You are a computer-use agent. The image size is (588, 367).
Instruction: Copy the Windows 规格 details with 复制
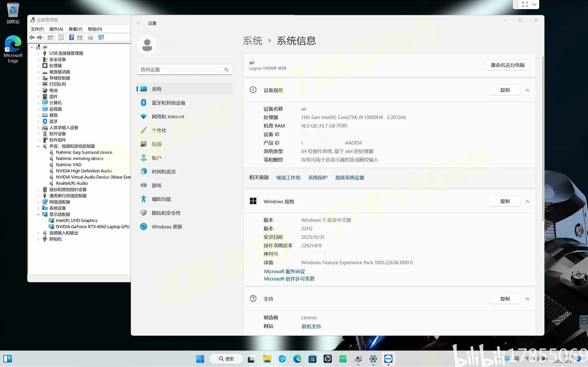[x=505, y=201]
